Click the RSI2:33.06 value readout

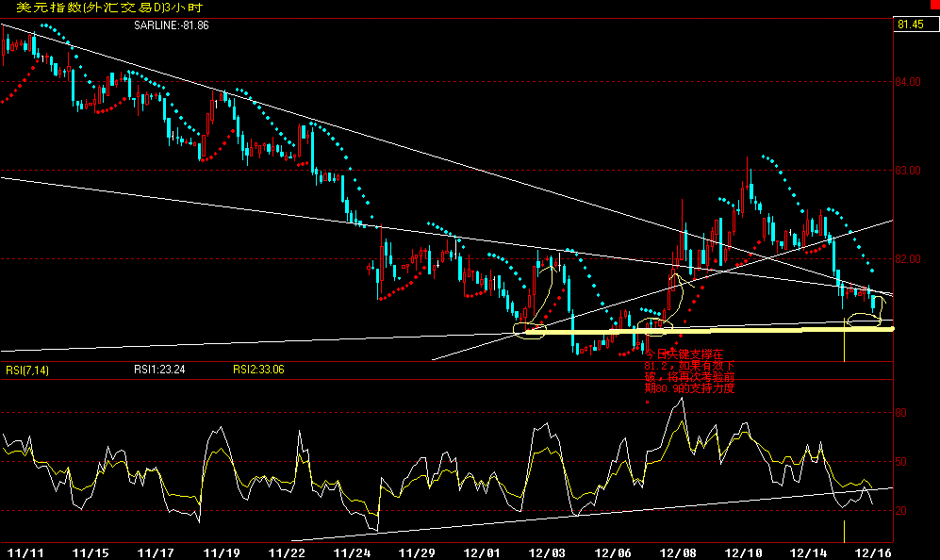(258, 371)
